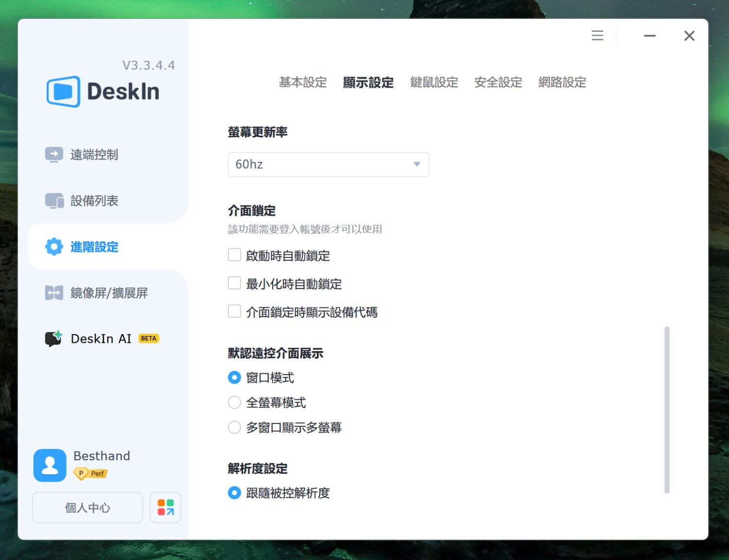
Task: Open the 60hz refresh rate dropdown
Action: pyautogui.click(x=329, y=164)
